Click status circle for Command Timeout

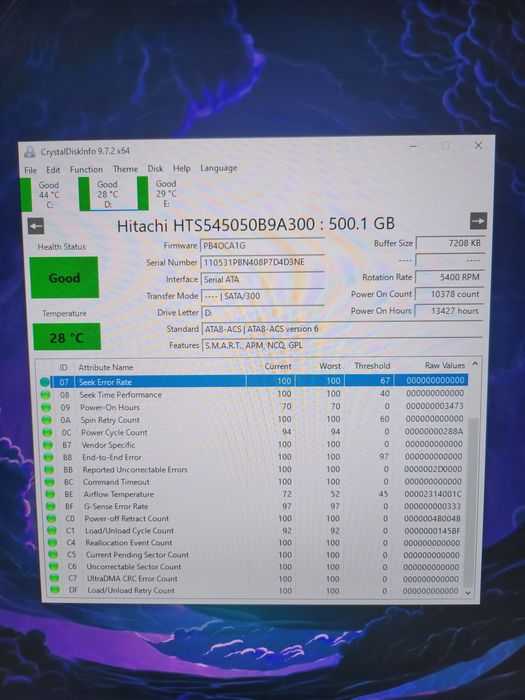coord(50,482)
